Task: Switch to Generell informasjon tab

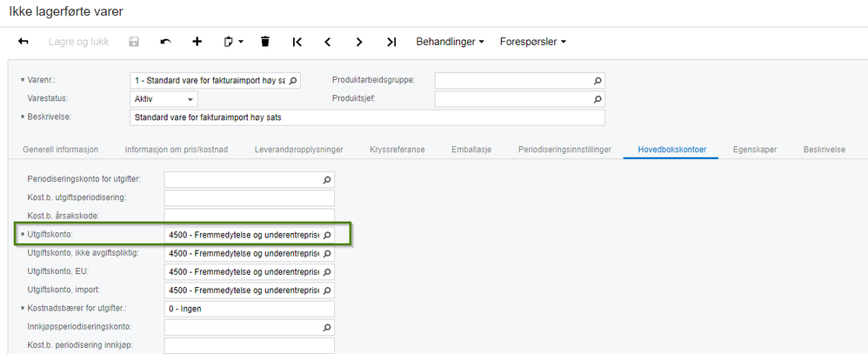Action: 60,150
